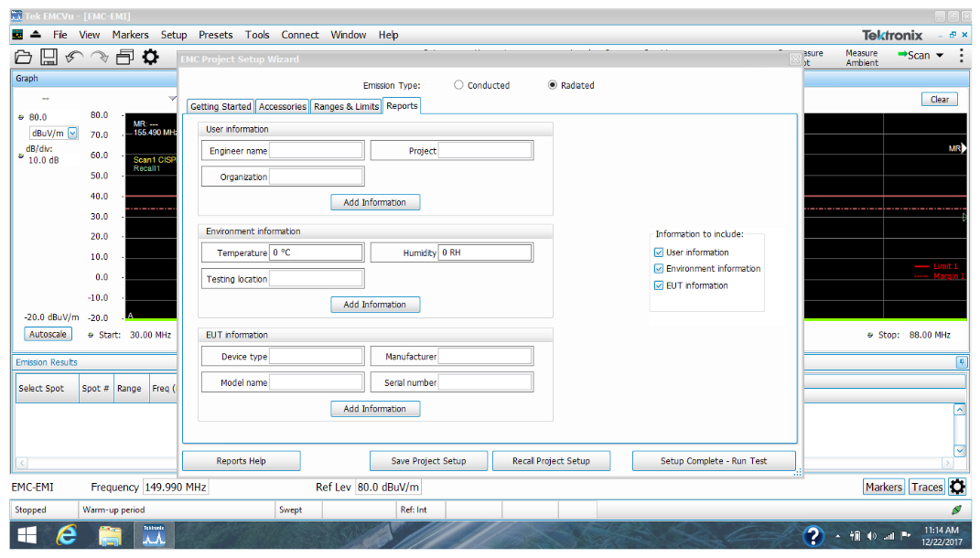Toggle the EUT information checkbox
Viewport: 980px width, 558px height.
(659, 285)
